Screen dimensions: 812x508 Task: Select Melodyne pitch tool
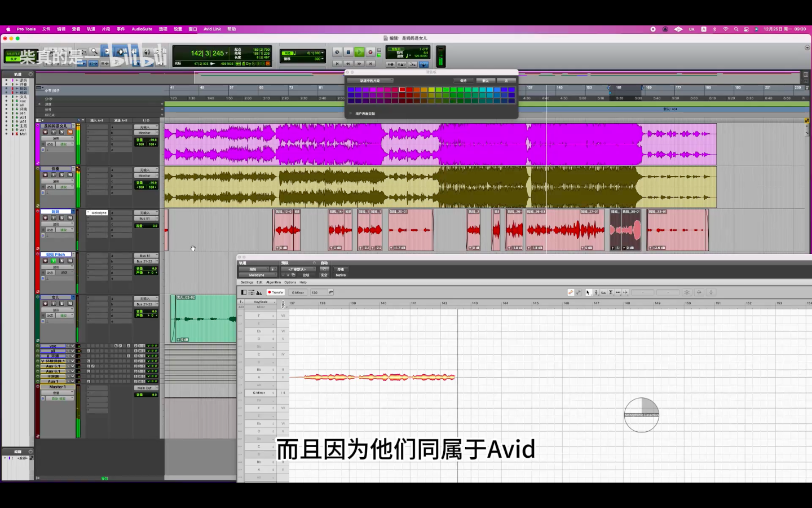pos(596,292)
